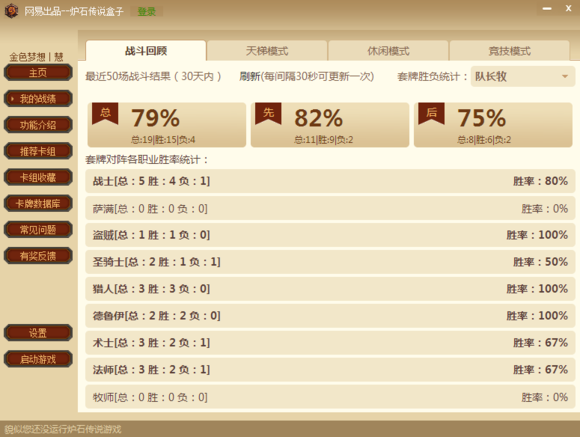Click the 套牌对阵各职业胜率统计 heading
Image resolution: width=580 pixels, height=437 pixels.
point(147,160)
